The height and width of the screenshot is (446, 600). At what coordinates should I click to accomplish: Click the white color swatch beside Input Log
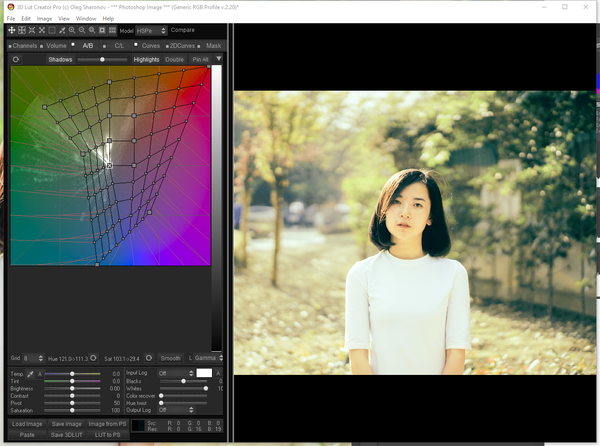click(x=204, y=373)
